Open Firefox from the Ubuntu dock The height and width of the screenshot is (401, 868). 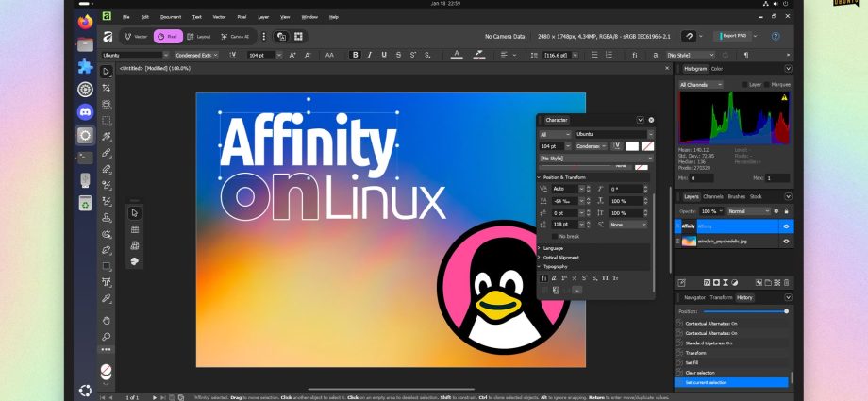pyautogui.click(x=85, y=22)
